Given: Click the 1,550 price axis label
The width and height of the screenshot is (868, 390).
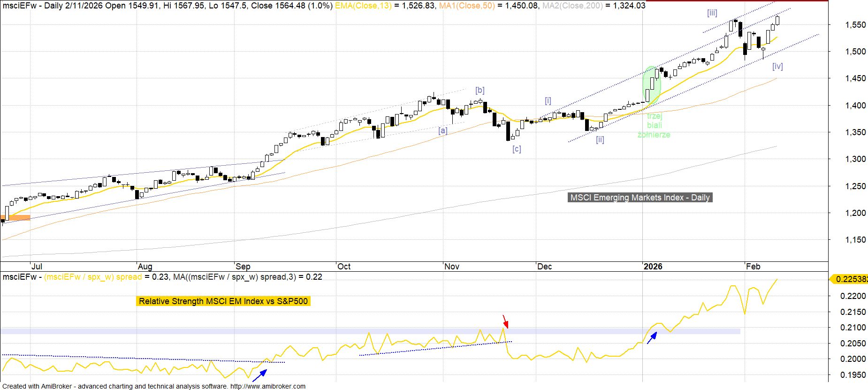Looking at the screenshot, I should pos(855,25).
